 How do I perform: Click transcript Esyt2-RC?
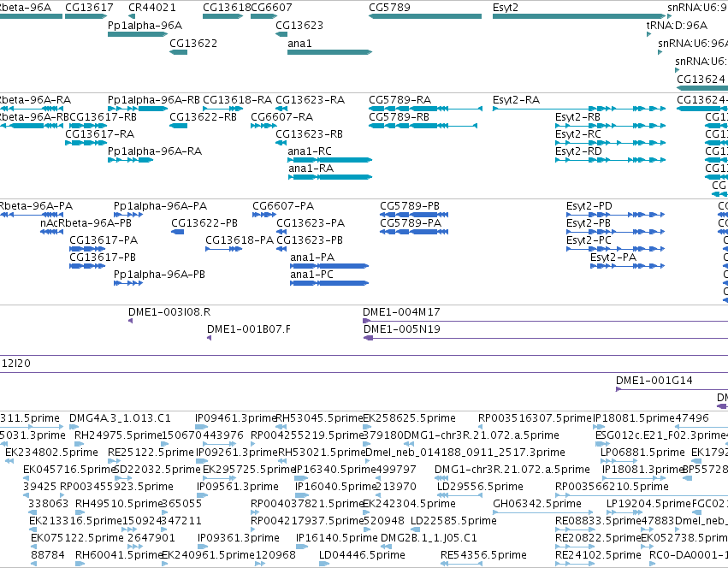611,143
